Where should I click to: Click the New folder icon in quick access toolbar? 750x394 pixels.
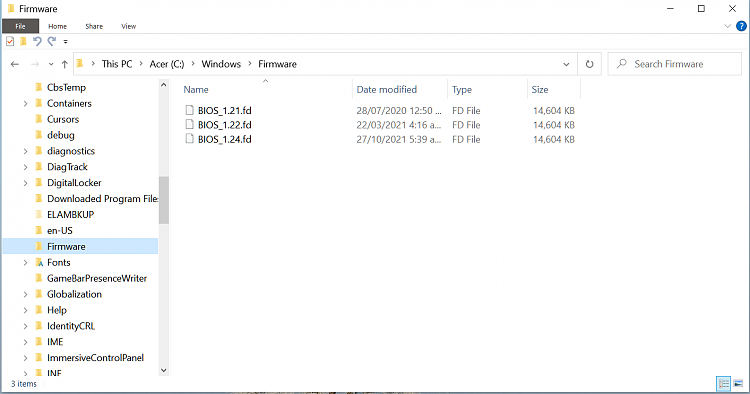(x=23, y=42)
